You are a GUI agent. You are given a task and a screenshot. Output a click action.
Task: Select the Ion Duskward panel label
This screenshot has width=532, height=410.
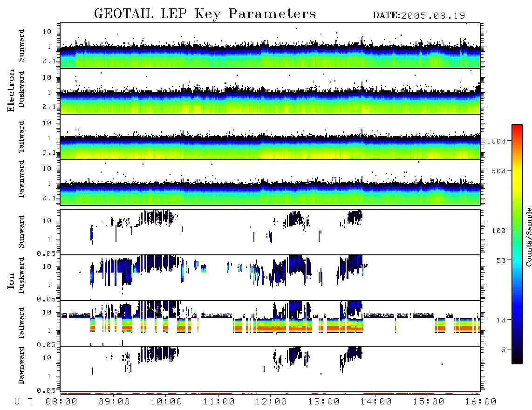[x=21, y=275]
